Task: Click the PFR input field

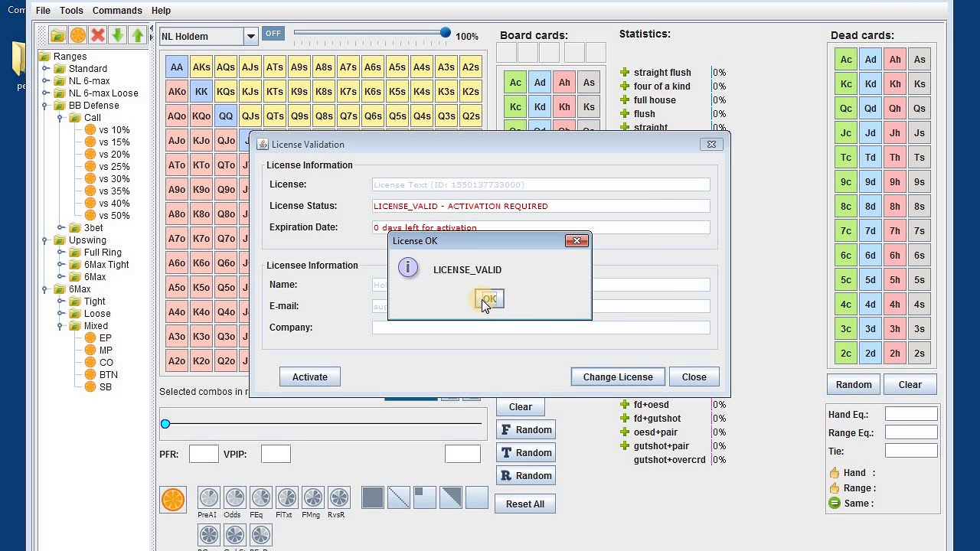Action: pos(204,454)
